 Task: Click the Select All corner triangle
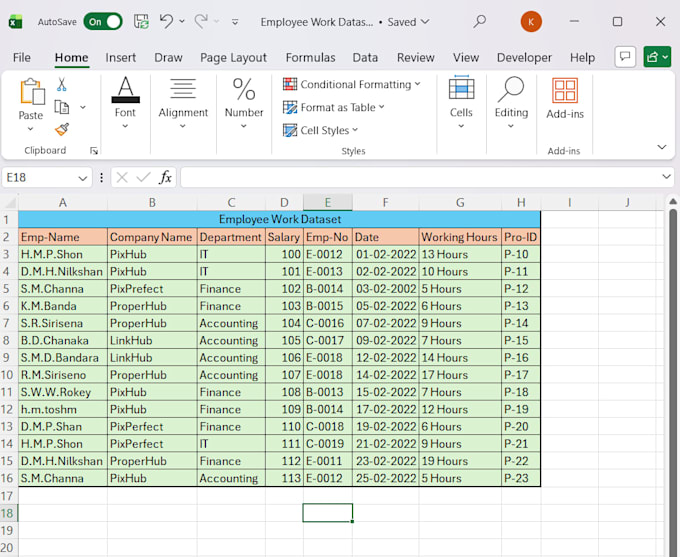click(9, 203)
